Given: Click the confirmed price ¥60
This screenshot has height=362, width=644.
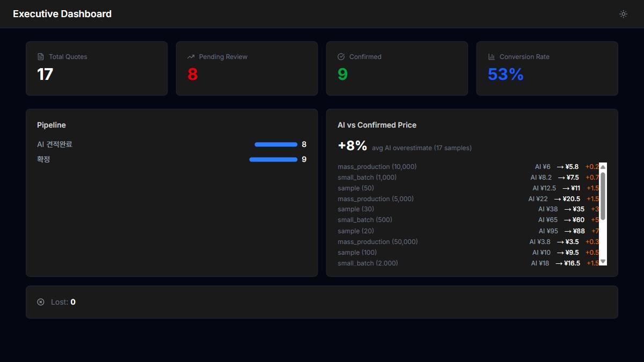Looking at the screenshot, I should click(579, 220).
